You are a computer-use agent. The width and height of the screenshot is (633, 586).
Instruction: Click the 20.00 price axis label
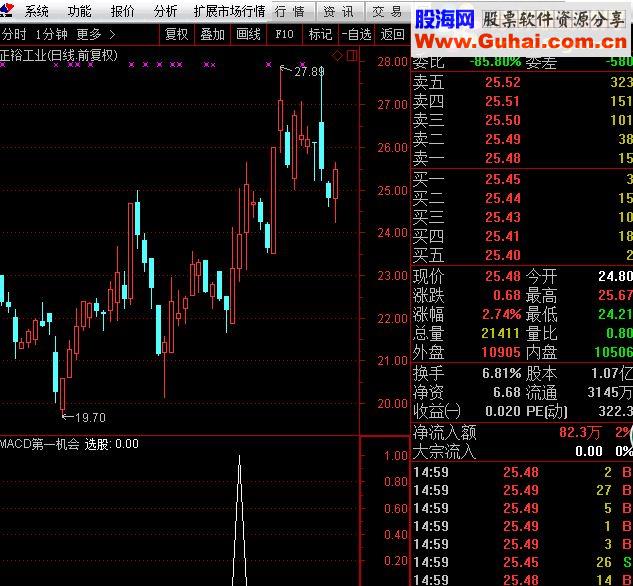coord(392,404)
